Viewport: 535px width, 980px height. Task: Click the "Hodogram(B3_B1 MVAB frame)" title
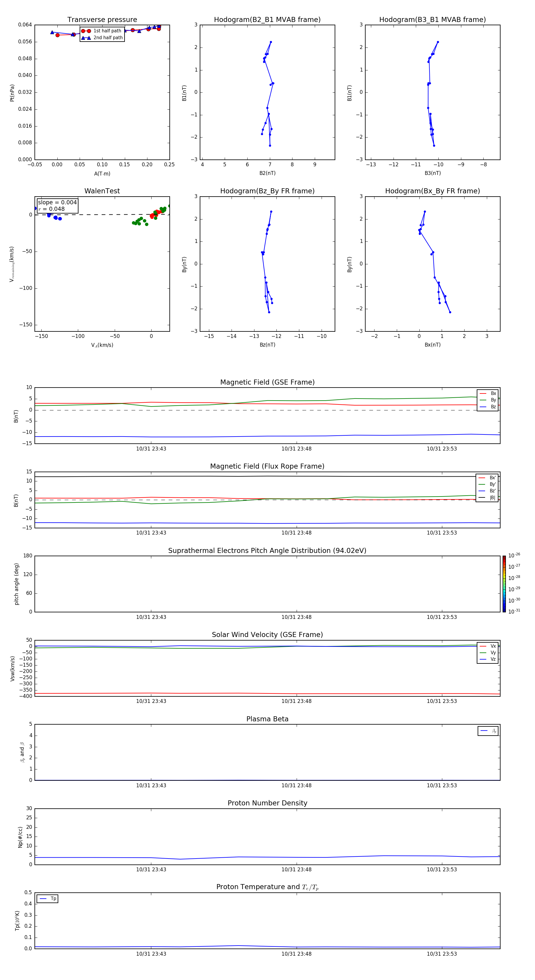[x=432, y=20]
